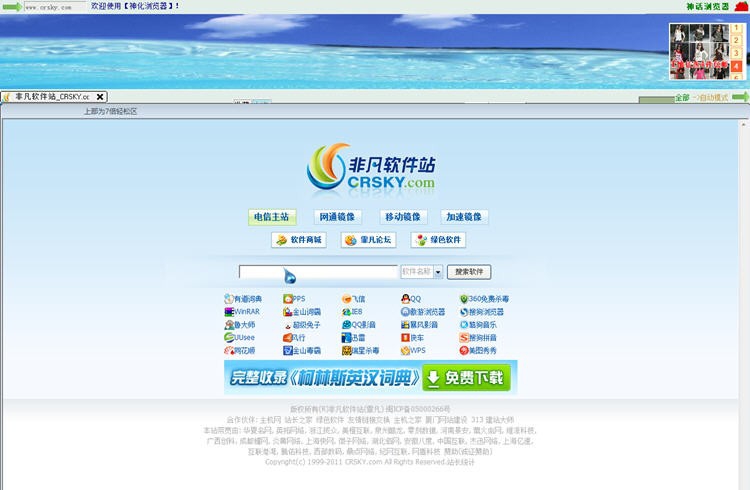750x490 pixels.
Task: Open the 绿色软件 button
Action: 438,240
